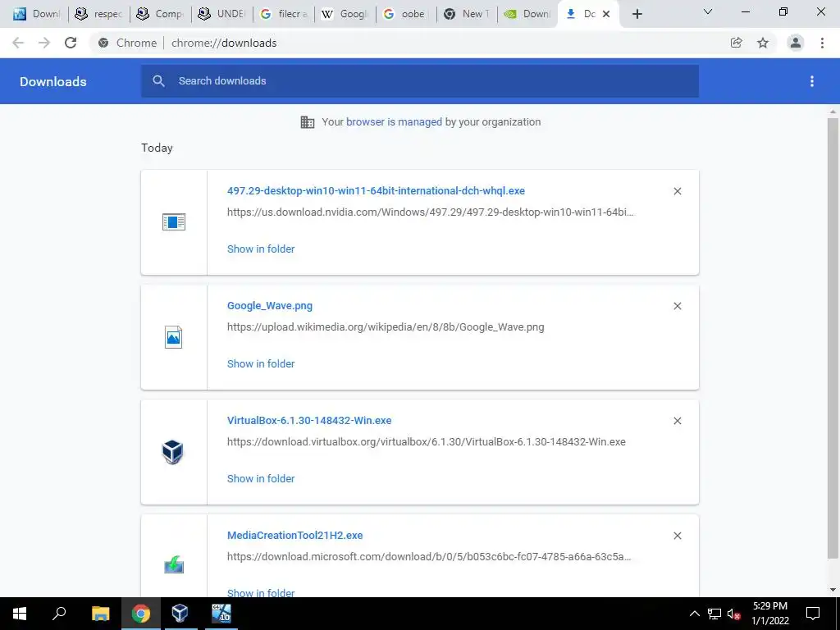Open a new tab with the plus button
The width and height of the screenshot is (840, 630).
coord(637,15)
